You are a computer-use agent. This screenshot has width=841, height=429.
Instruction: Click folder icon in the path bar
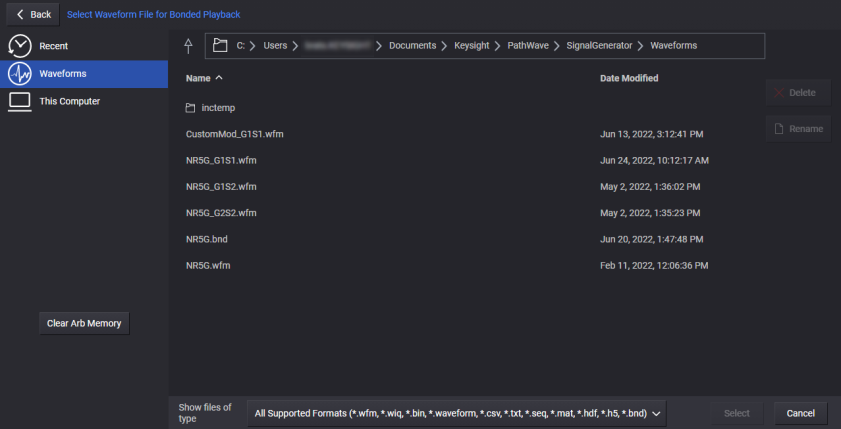point(221,46)
